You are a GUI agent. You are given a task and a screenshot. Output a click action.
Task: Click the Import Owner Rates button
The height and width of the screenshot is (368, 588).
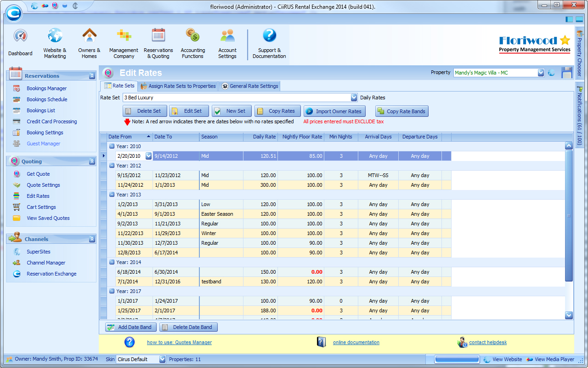tap(335, 111)
